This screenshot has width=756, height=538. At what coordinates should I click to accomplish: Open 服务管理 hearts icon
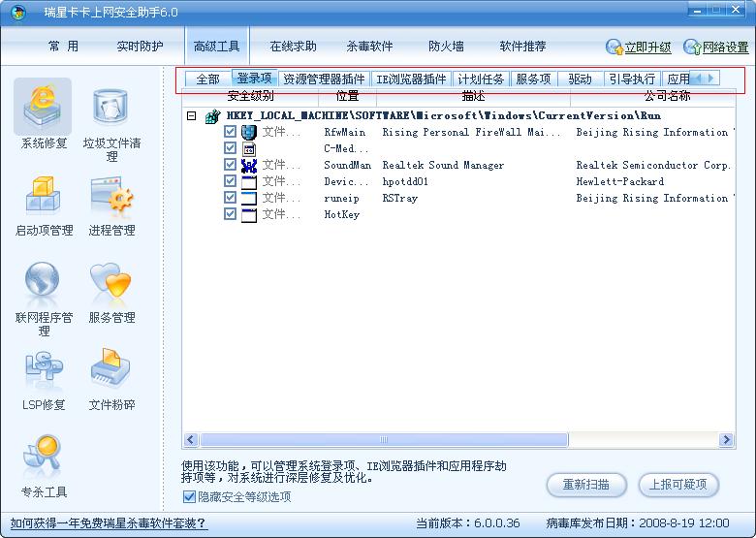(110, 279)
